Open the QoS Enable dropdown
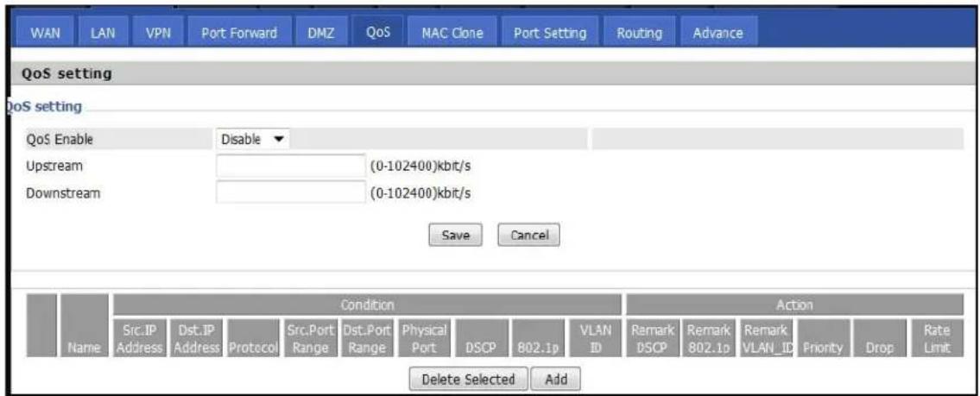The width and height of the screenshot is (980, 396). (x=252, y=140)
